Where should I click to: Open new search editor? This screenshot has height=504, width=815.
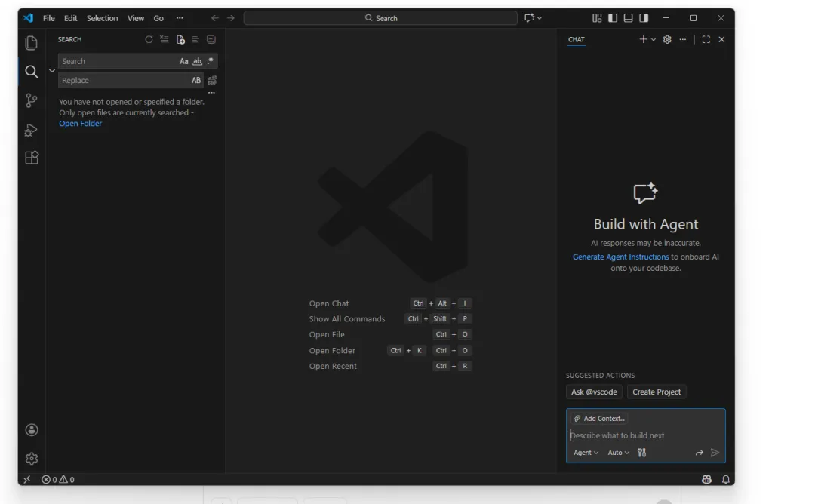[x=180, y=39]
